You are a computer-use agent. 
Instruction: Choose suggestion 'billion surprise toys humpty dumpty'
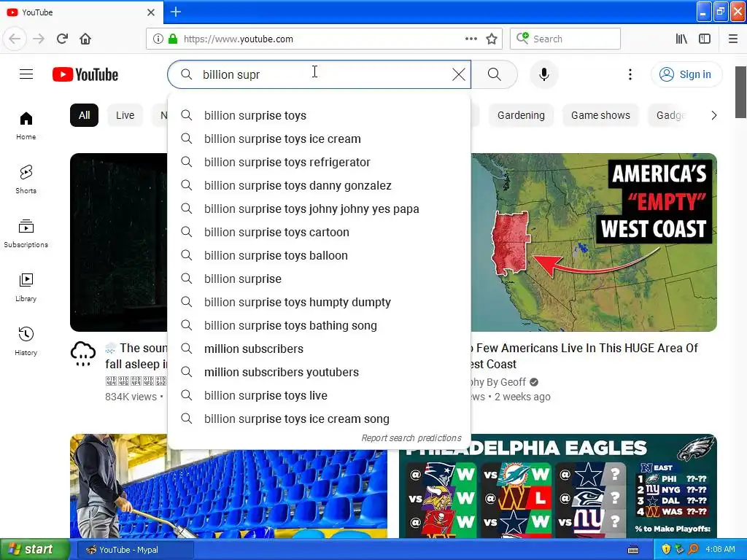(320, 302)
